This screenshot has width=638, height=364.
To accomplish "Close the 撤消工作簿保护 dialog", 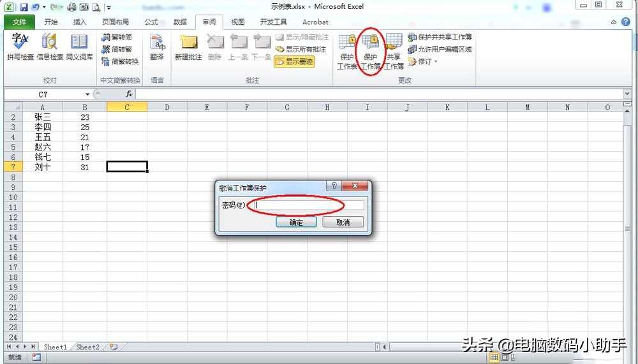I will click(355, 186).
